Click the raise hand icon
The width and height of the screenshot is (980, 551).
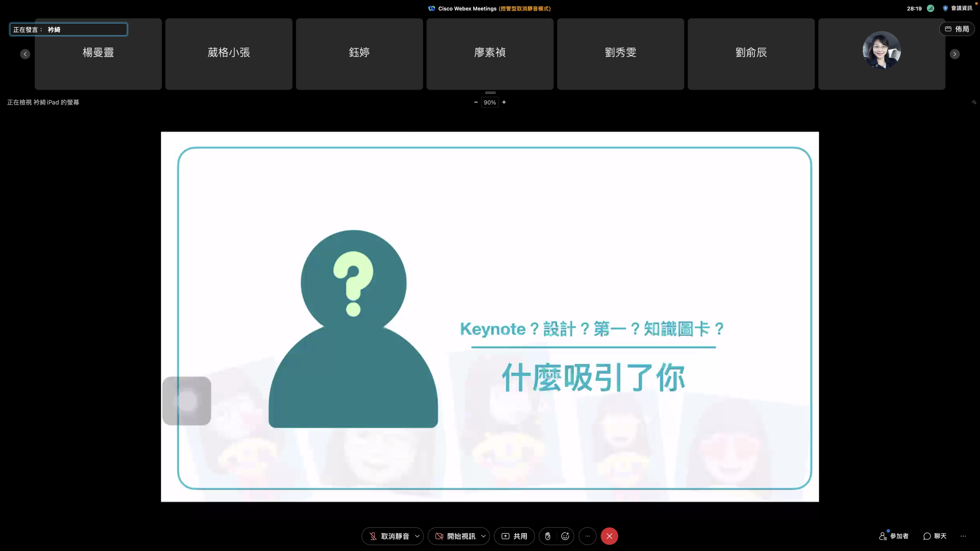547,536
